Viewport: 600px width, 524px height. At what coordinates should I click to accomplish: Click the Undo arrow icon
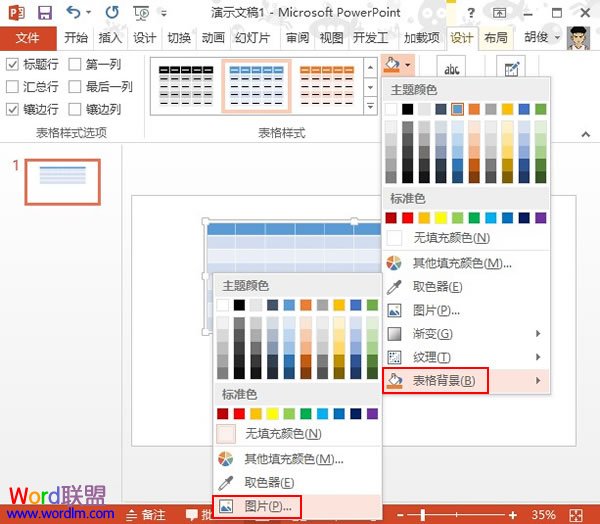tap(73, 12)
